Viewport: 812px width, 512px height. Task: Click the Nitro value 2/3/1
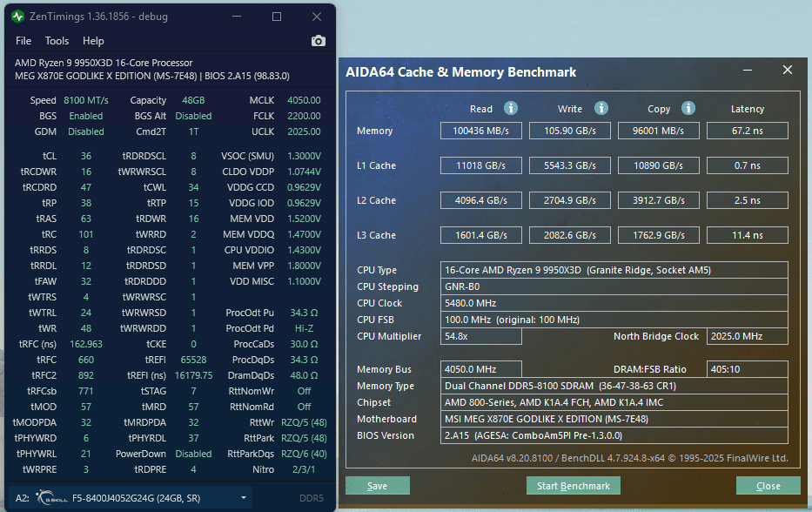point(304,469)
